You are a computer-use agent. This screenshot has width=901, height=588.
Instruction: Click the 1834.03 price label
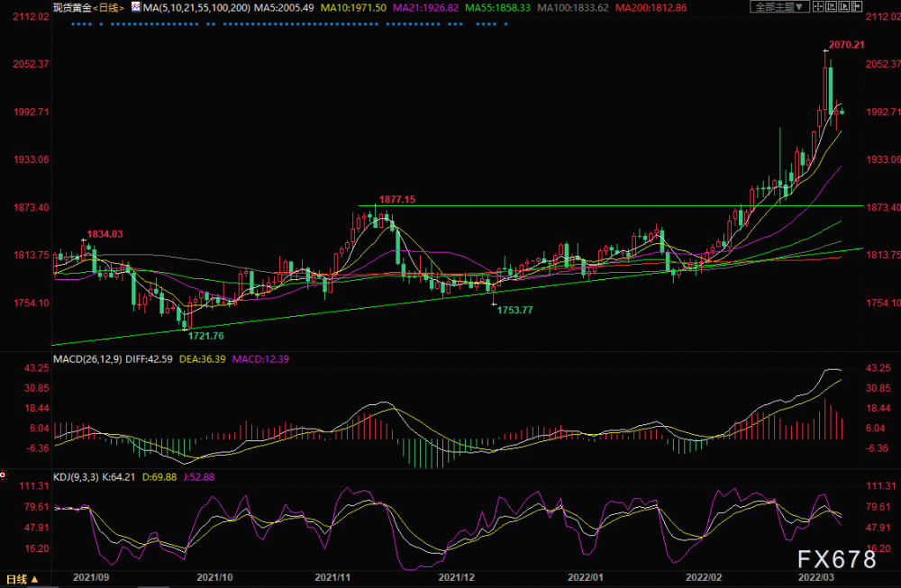tap(105, 234)
